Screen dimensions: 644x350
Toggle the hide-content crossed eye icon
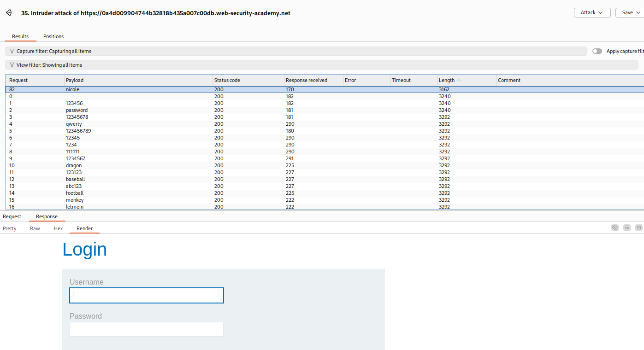614,227
